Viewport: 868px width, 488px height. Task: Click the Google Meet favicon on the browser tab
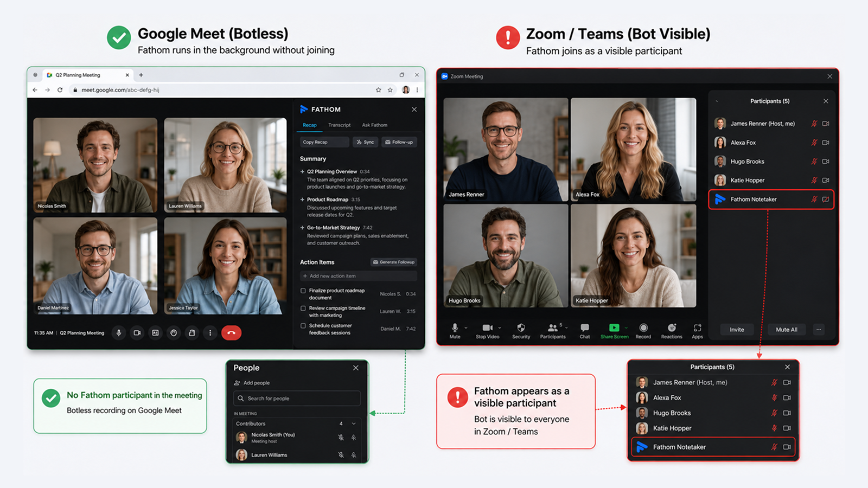click(x=49, y=75)
